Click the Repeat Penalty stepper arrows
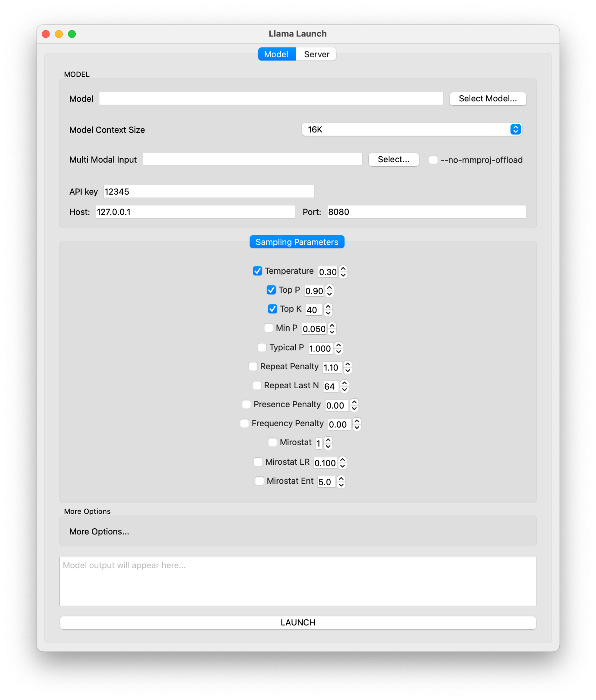This screenshot has width=596, height=700. 348,367
